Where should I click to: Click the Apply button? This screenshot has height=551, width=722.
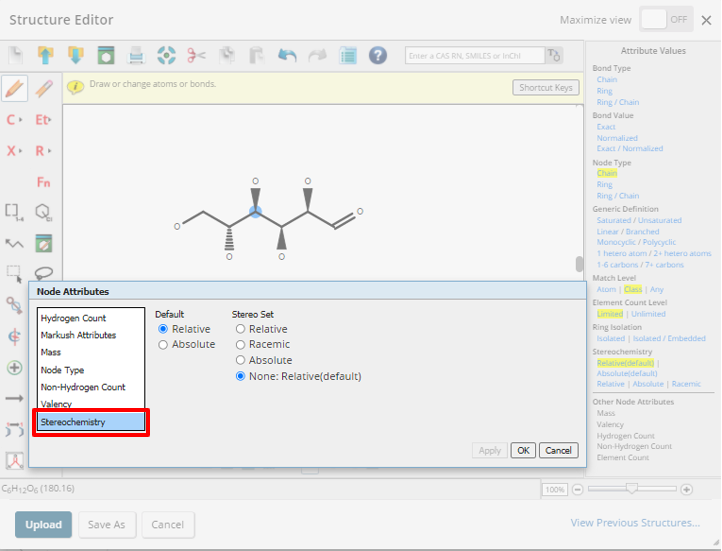[x=489, y=450]
